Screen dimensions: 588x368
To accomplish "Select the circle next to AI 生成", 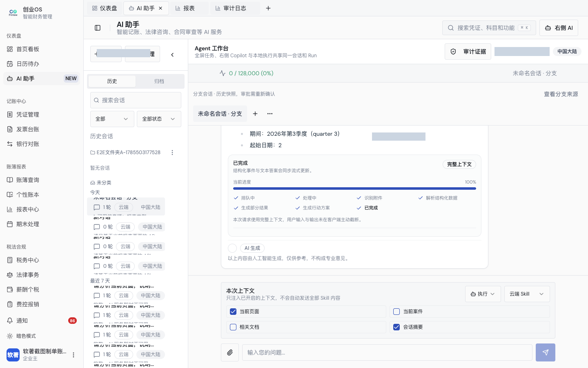I will (232, 248).
